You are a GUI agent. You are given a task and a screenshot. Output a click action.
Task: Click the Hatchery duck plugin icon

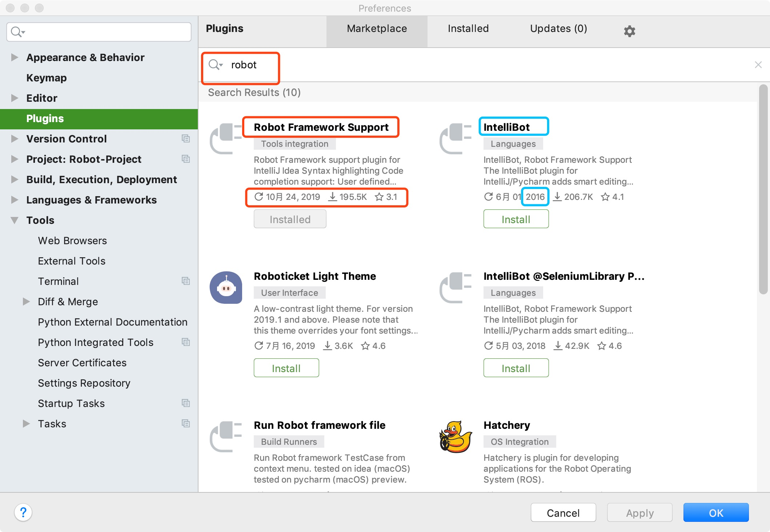456,437
